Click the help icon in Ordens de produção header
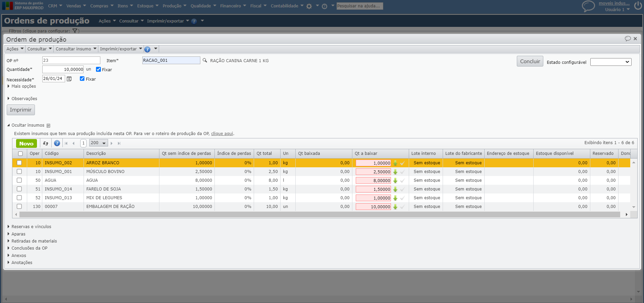The height and width of the screenshot is (303, 644). click(x=194, y=21)
